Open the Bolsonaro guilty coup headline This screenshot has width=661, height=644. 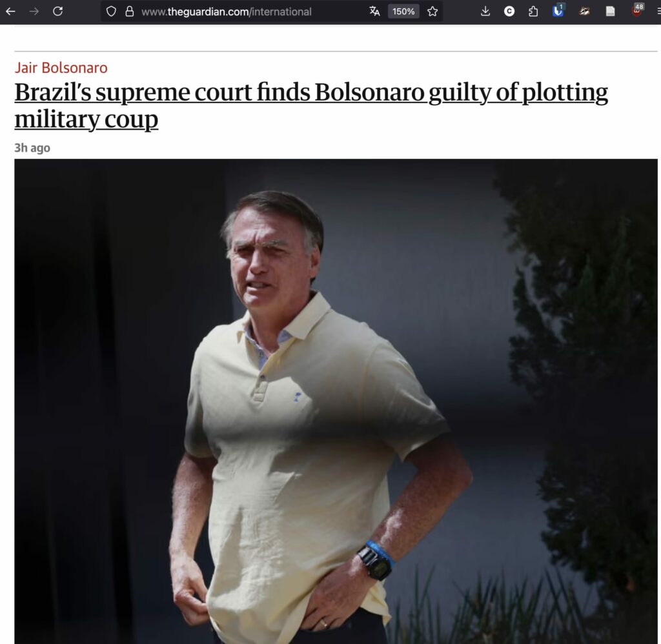pos(311,105)
